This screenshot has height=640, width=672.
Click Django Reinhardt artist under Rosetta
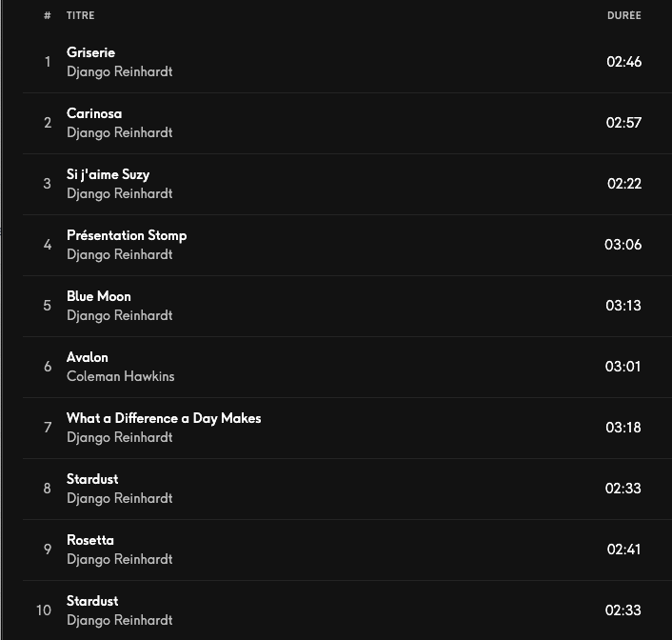[x=119, y=559]
